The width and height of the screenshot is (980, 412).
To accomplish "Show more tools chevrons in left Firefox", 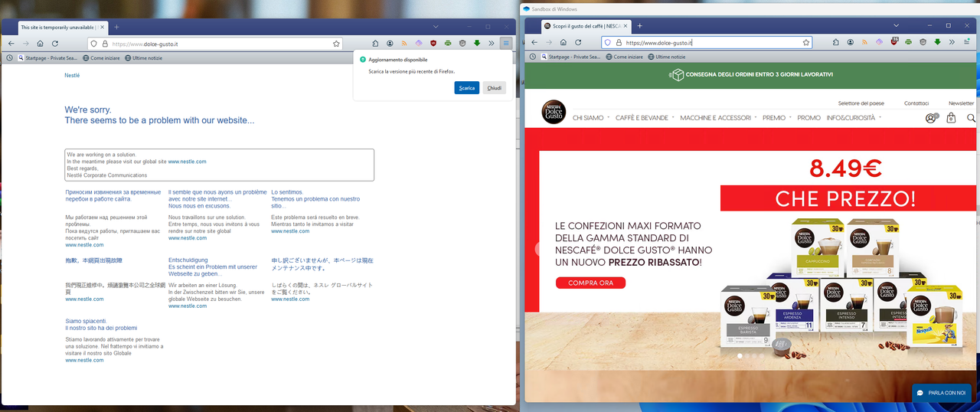I will tap(491, 44).
